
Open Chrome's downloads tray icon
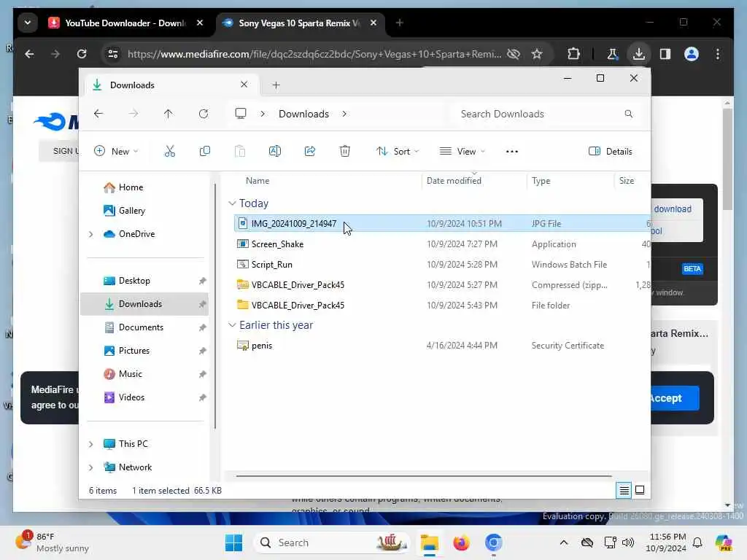click(x=639, y=54)
